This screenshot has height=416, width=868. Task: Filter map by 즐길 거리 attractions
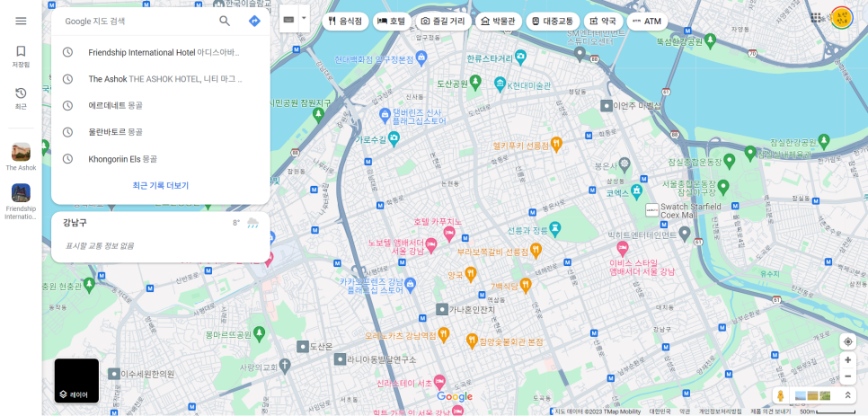point(443,22)
